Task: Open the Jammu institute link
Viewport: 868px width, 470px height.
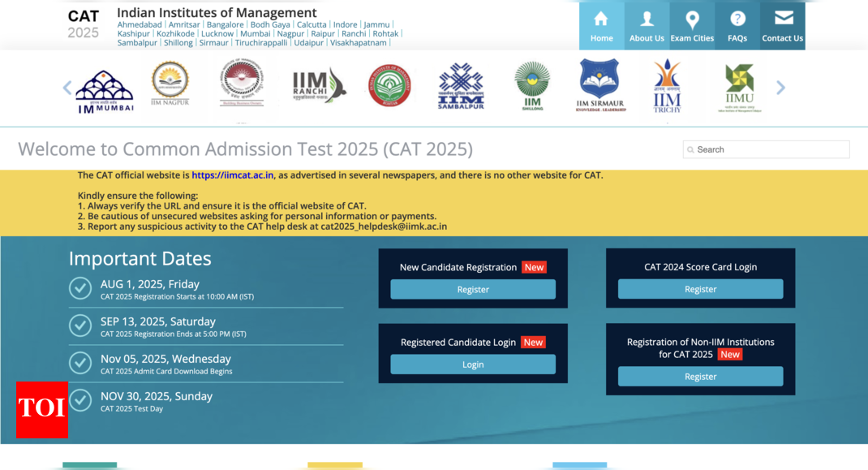Action: [x=377, y=24]
